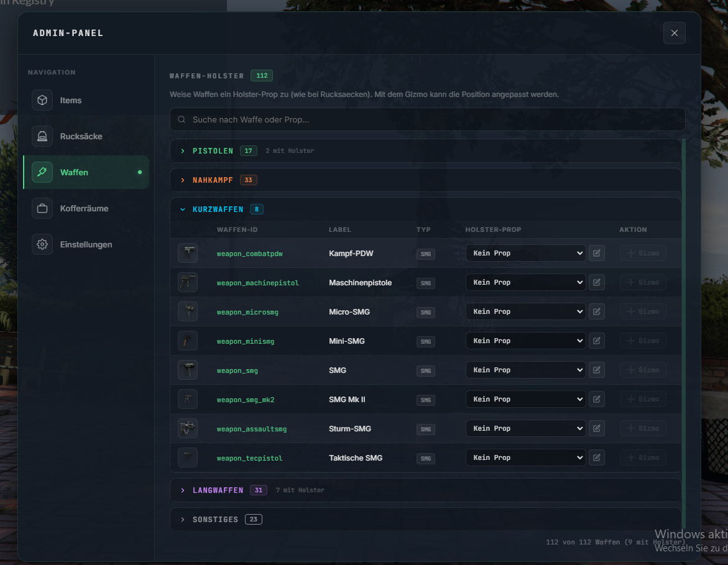Open the Items navigation section

pyautogui.click(x=86, y=100)
